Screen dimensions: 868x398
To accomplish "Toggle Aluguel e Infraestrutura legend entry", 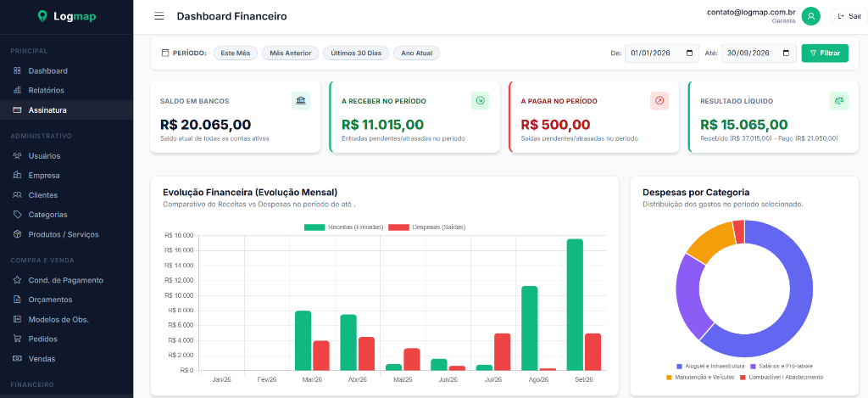I will pyautogui.click(x=710, y=367).
